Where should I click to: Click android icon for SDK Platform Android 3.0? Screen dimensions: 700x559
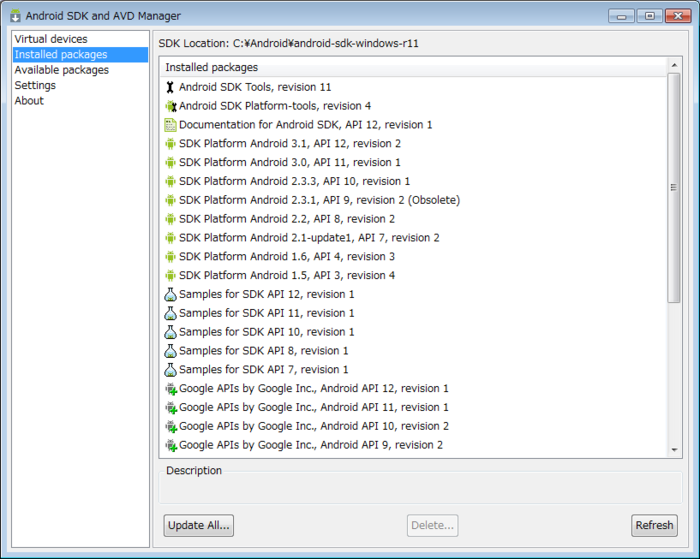click(x=170, y=163)
